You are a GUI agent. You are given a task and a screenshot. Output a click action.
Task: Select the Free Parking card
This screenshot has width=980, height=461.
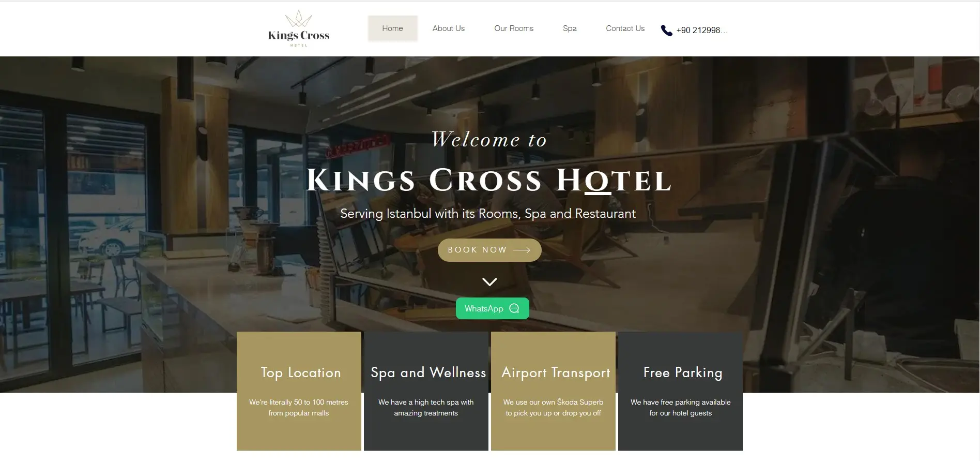[x=680, y=391]
